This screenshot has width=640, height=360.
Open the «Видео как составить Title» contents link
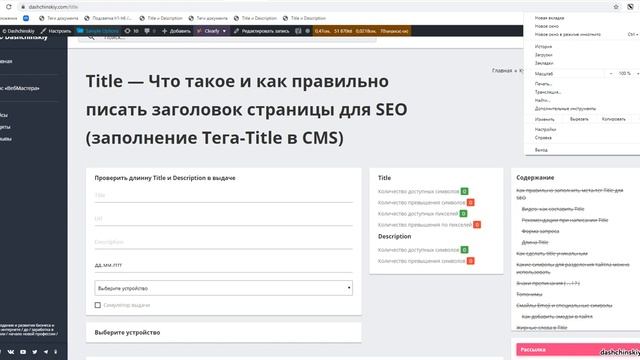click(553, 209)
